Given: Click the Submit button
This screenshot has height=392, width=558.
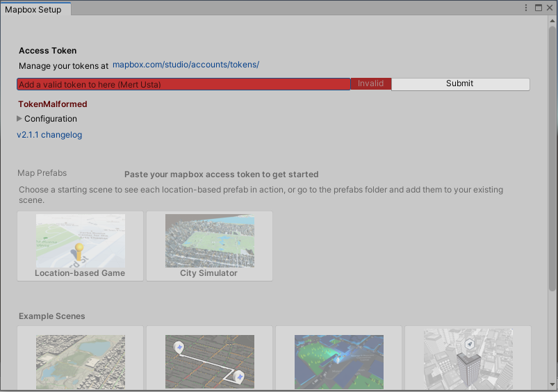Looking at the screenshot, I should pos(461,84).
